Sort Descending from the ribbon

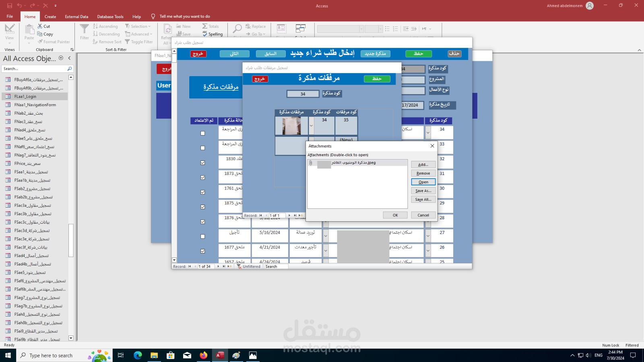click(106, 34)
